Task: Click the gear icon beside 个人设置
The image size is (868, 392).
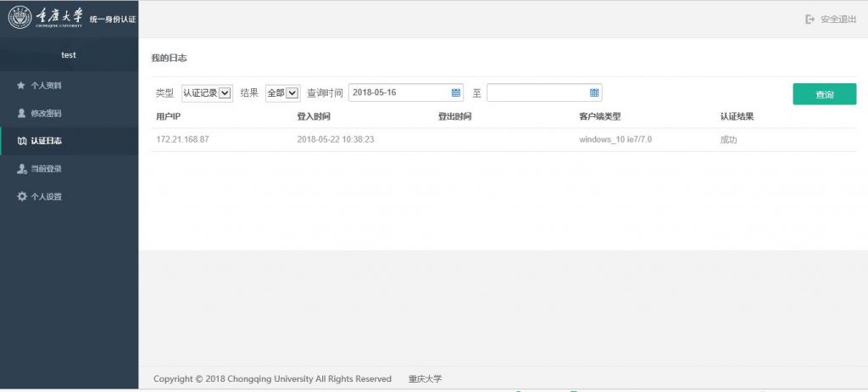Action: [x=21, y=197]
